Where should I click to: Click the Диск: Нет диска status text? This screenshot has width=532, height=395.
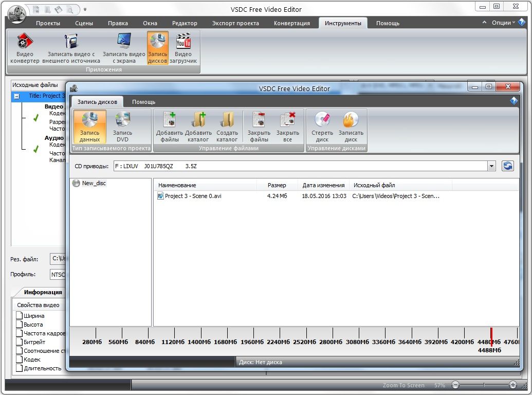(x=260, y=362)
